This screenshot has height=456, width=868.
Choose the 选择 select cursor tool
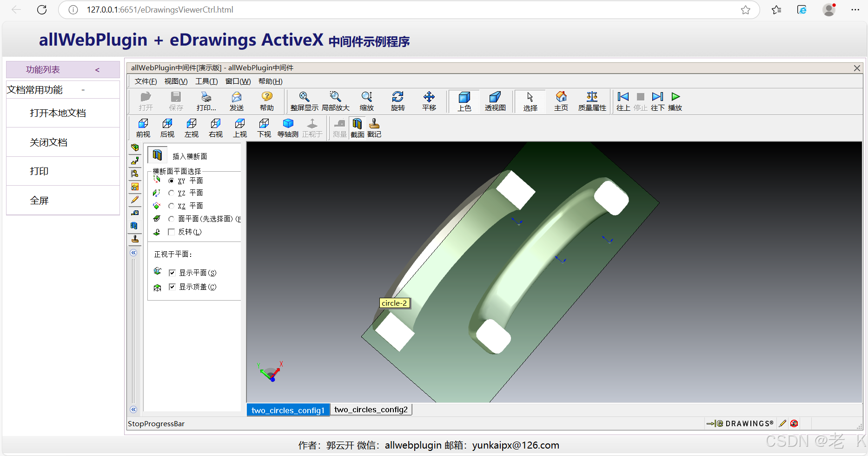click(x=530, y=101)
